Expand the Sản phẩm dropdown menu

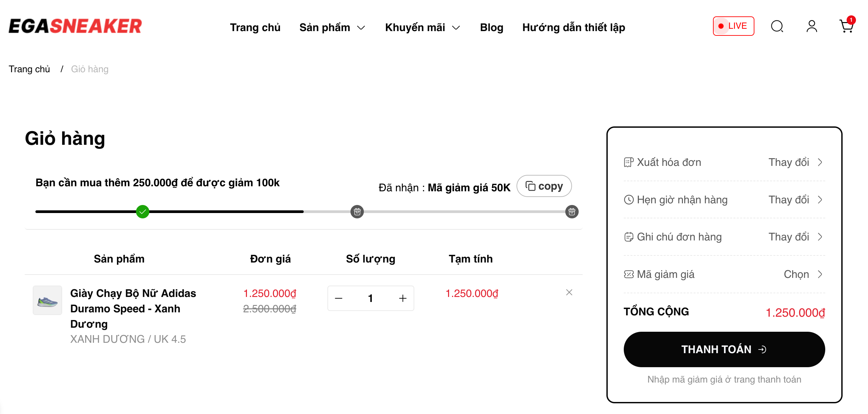tap(332, 27)
